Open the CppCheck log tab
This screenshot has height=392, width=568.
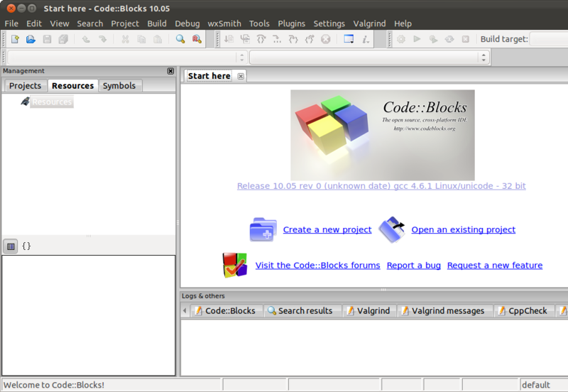[x=524, y=311]
